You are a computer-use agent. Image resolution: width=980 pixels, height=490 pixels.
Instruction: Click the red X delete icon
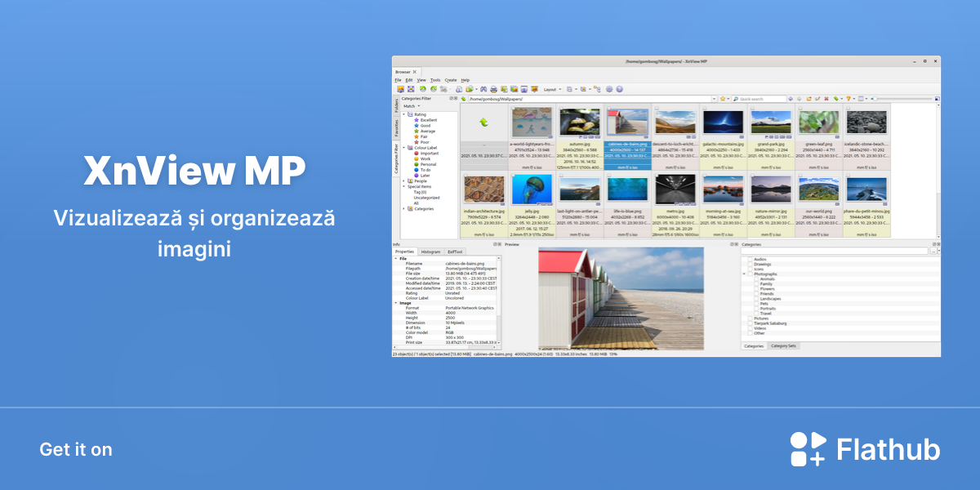click(826, 99)
